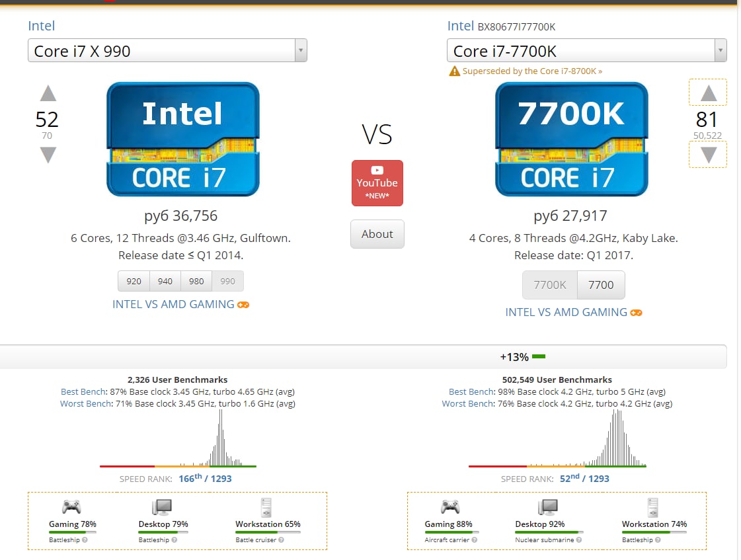Viewport: 741px width, 560px height.
Task: Click the Workstation 74% tower icon
Action: [653, 508]
